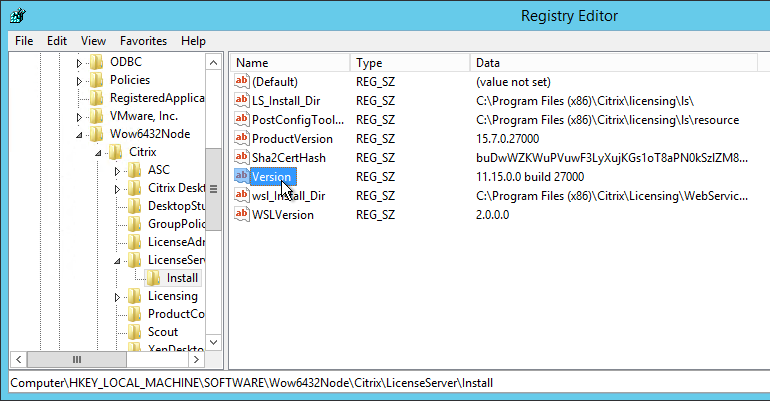This screenshot has height=401, width=770.
Task: Select the ProductCodes folder icon
Action: (135, 314)
